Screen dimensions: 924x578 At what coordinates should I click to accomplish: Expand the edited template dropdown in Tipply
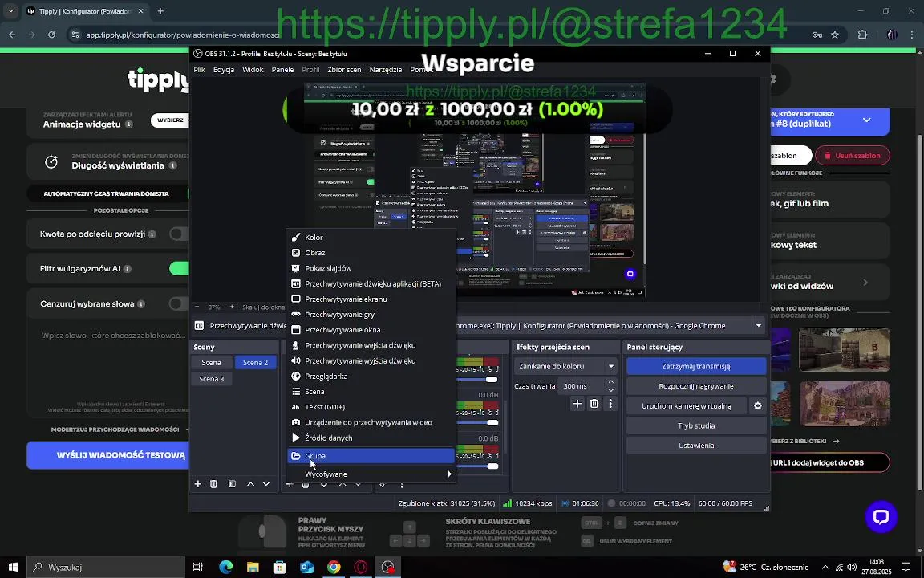tap(866, 120)
